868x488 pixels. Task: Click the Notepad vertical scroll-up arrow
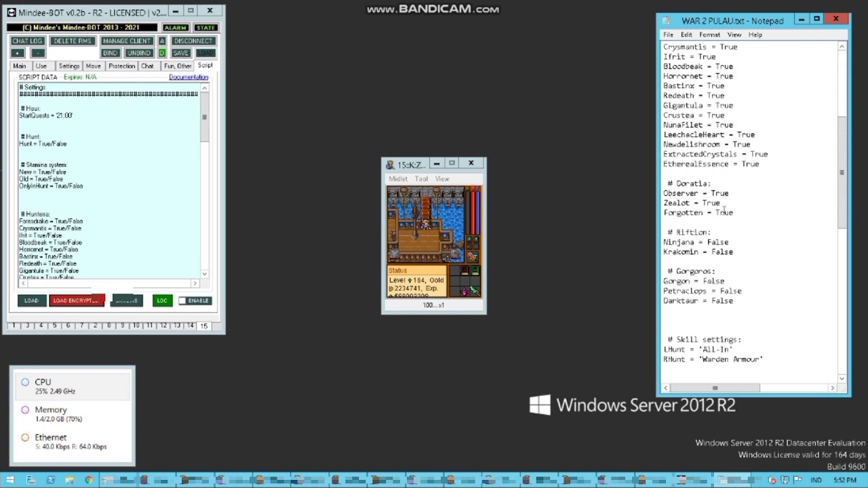click(x=842, y=47)
